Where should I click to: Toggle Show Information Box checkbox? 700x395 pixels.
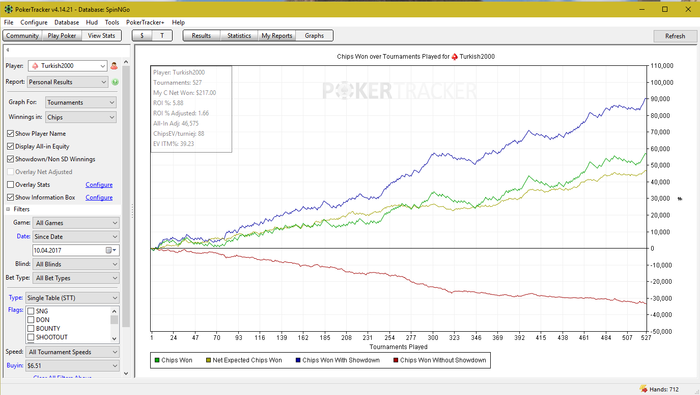(x=11, y=197)
